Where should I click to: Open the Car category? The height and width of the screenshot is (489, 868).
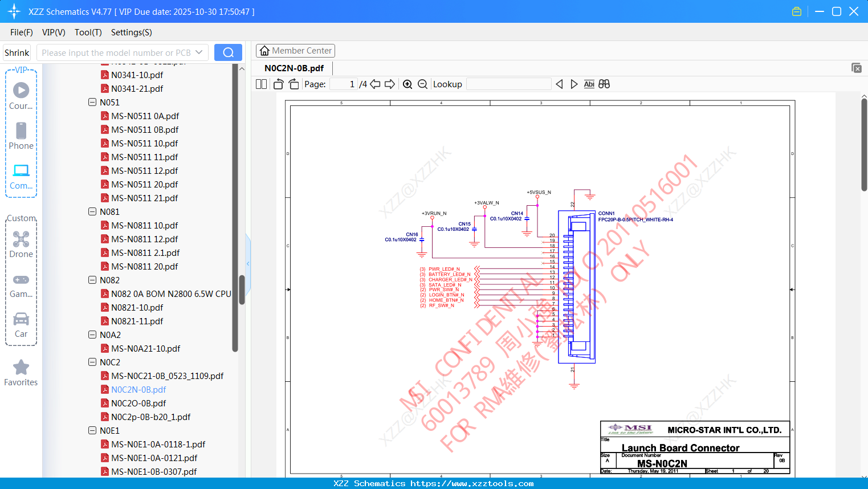pos(21,325)
